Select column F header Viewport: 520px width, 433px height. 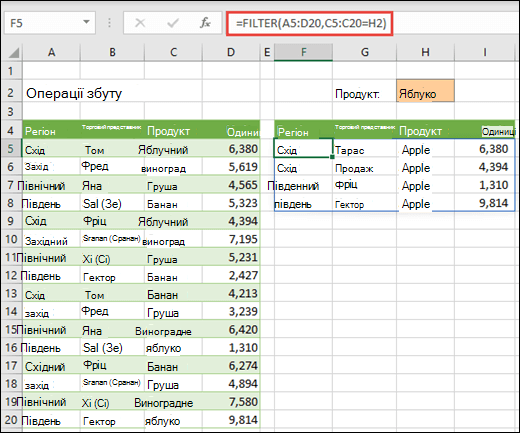303,52
